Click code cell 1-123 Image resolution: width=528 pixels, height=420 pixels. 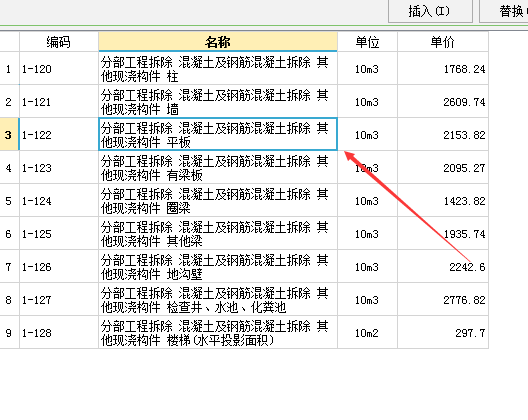[x=59, y=167]
